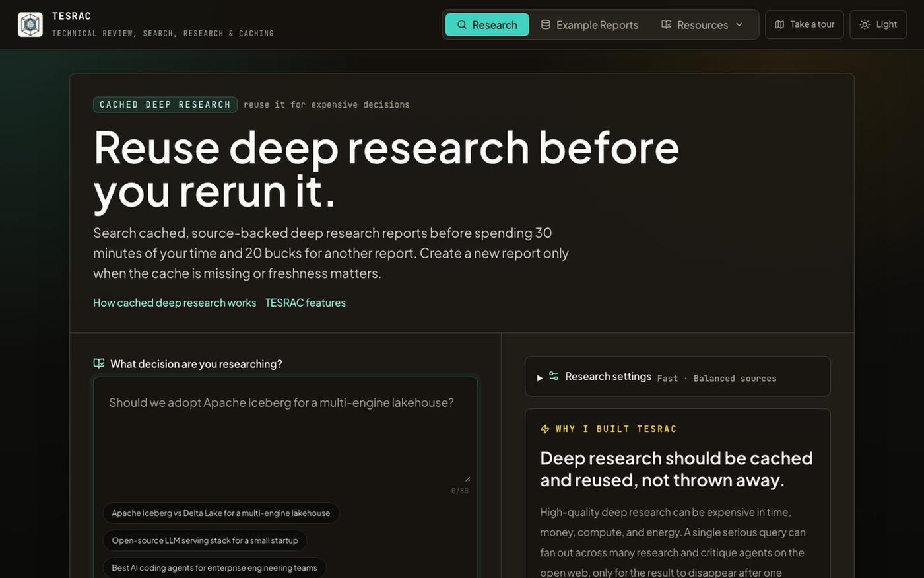Open the Resources menu
This screenshot has width=924, height=578.
coord(702,24)
